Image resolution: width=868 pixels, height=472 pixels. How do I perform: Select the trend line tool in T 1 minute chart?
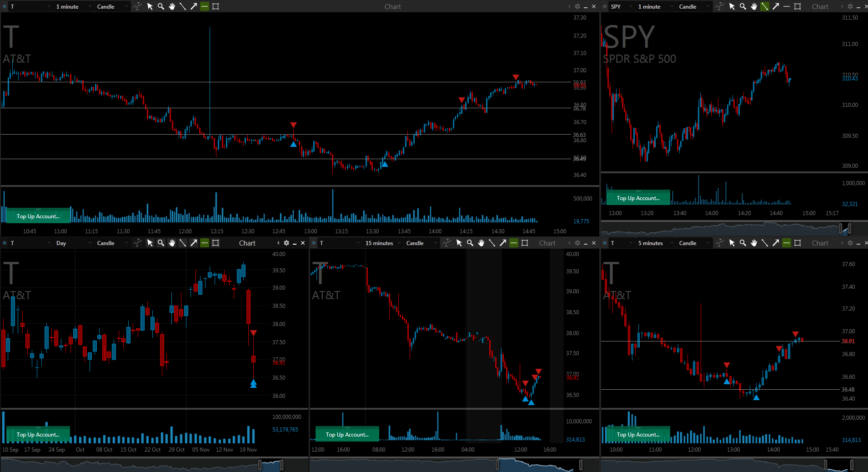(183, 6)
